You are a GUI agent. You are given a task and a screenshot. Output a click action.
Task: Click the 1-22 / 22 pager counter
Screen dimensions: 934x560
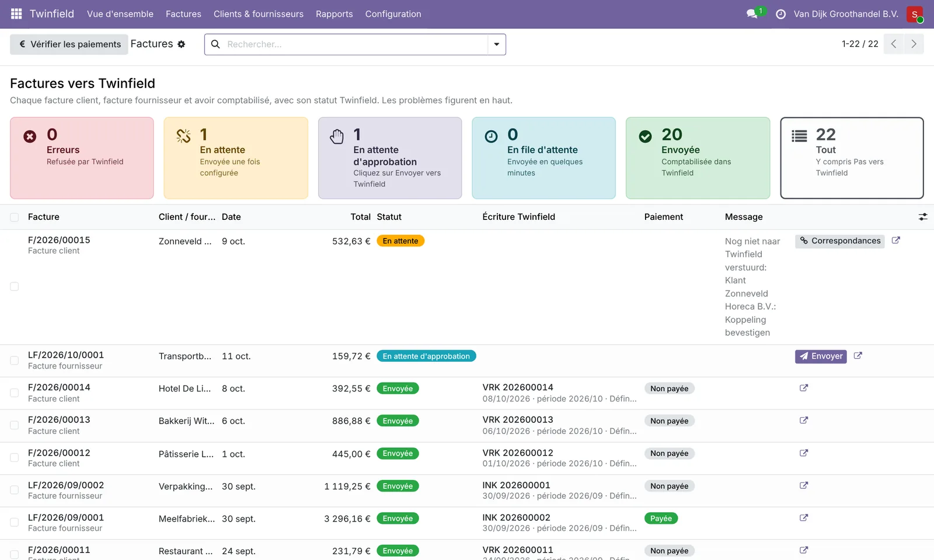(860, 44)
